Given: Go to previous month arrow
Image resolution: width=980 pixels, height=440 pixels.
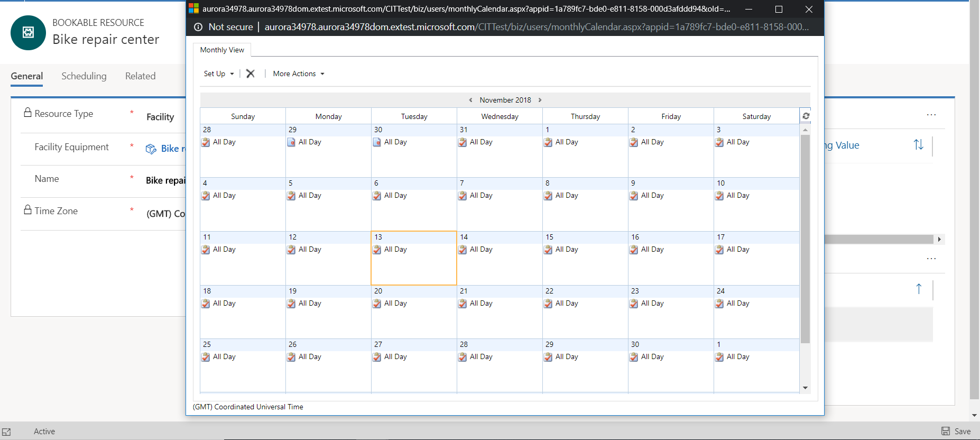Looking at the screenshot, I should [x=470, y=100].
